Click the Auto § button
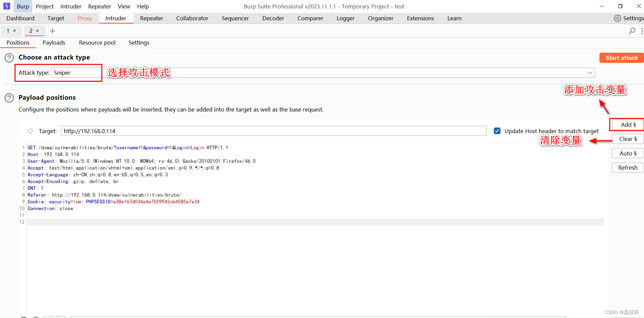 coord(628,153)
